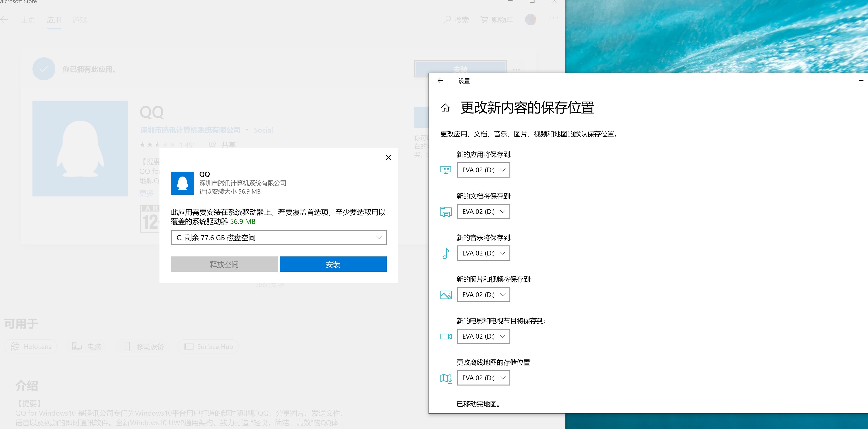Click the music note icon in Settings
The height and width of the screenshot is (429, 868).
tap(446, 253)
